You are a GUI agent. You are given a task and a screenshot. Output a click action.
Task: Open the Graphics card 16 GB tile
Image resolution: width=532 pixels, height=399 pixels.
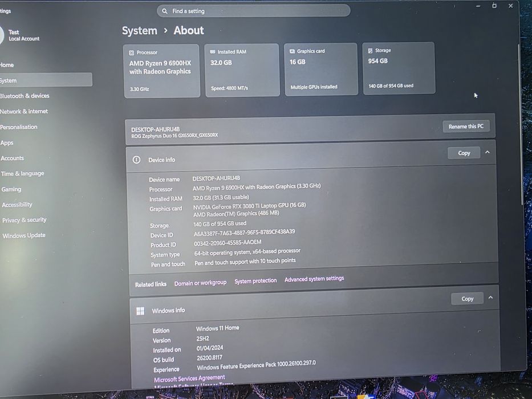321,70
